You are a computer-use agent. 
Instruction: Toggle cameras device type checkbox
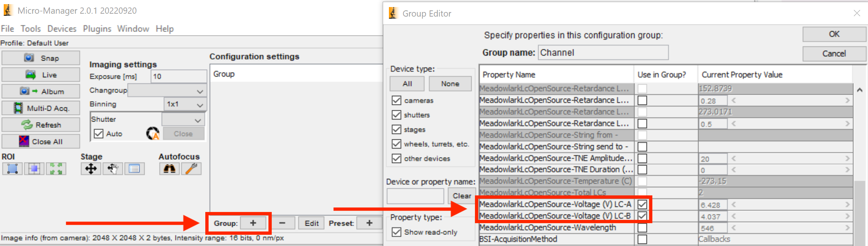(396, 100)
